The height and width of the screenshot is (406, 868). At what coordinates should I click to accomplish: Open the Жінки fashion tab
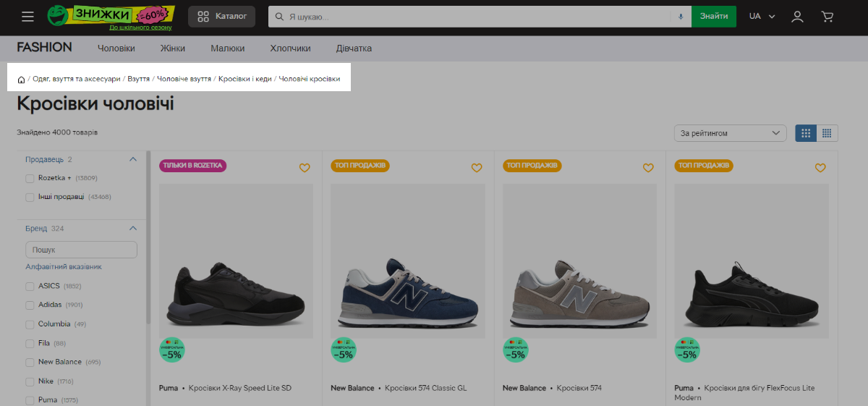tap(173, 48)
